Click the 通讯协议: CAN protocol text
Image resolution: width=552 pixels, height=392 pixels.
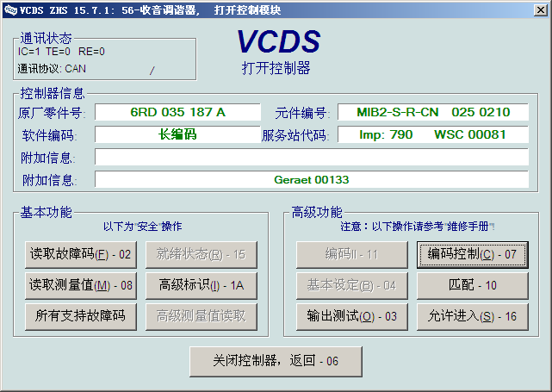coord(52,69)
